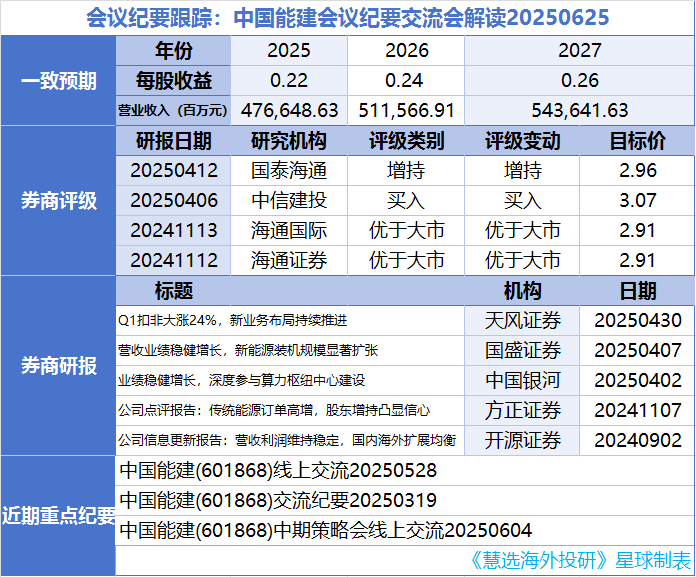Viewport: 696px width, 577px height.
Task: Select the report date 20241107
Action: coord(637,411)
